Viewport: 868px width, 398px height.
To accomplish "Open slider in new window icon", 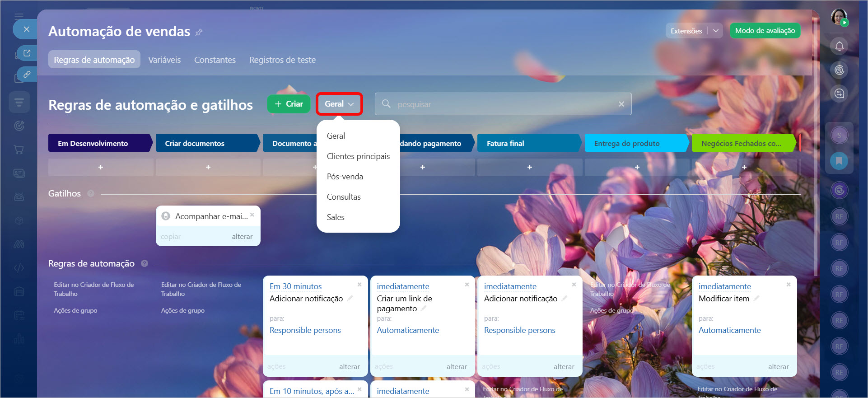I will pyautogui.click(x=27, y=53).
